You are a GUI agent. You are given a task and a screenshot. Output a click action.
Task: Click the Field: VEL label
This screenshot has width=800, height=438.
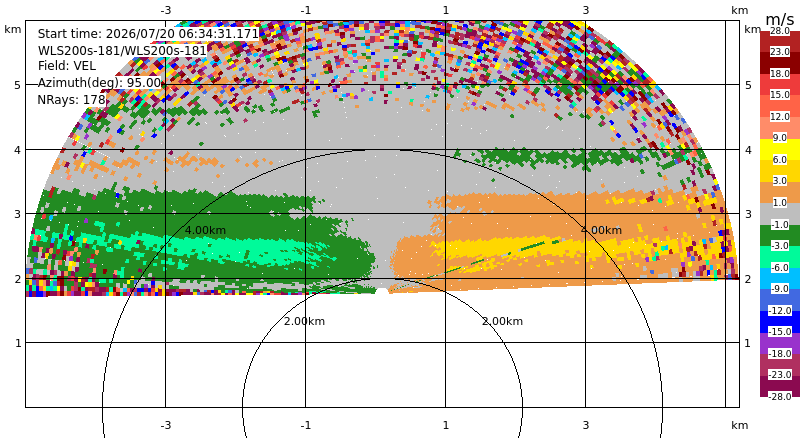pyautogui.click(x=67, y=66)
